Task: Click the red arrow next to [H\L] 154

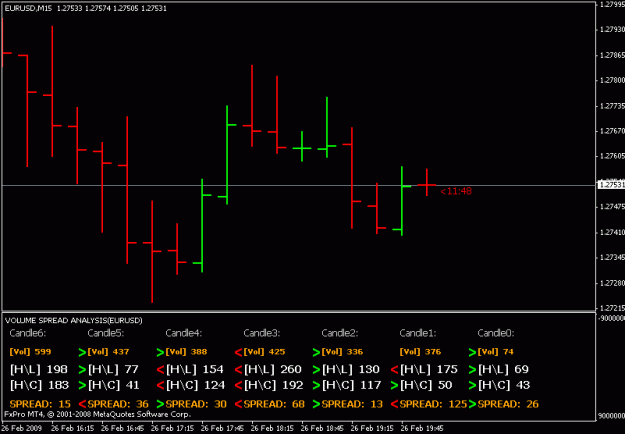Action: (x=161, y=370)
